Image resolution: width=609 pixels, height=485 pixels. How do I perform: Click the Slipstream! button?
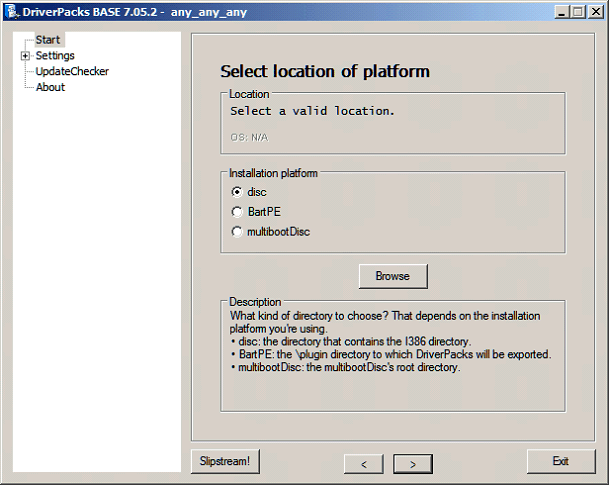pos(226,461)
